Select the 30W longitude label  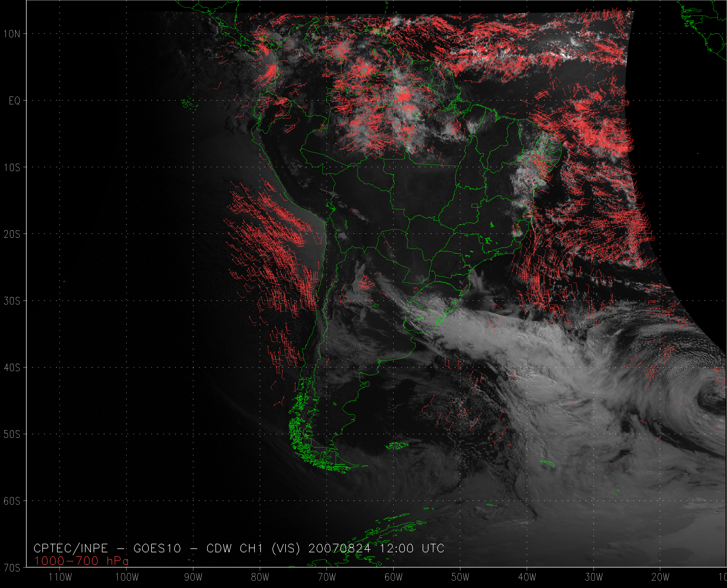(594, 577)
